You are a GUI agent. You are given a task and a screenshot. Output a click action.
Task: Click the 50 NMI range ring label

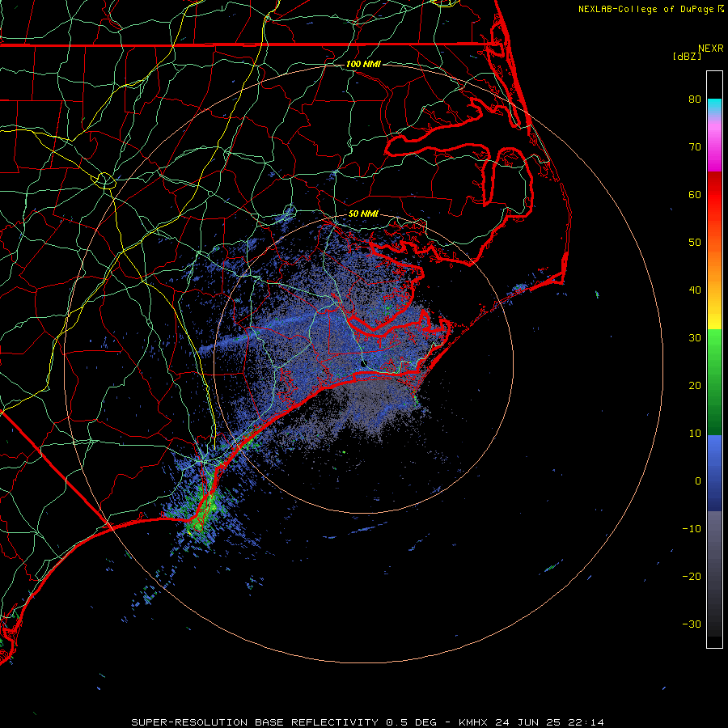(363, 214)
